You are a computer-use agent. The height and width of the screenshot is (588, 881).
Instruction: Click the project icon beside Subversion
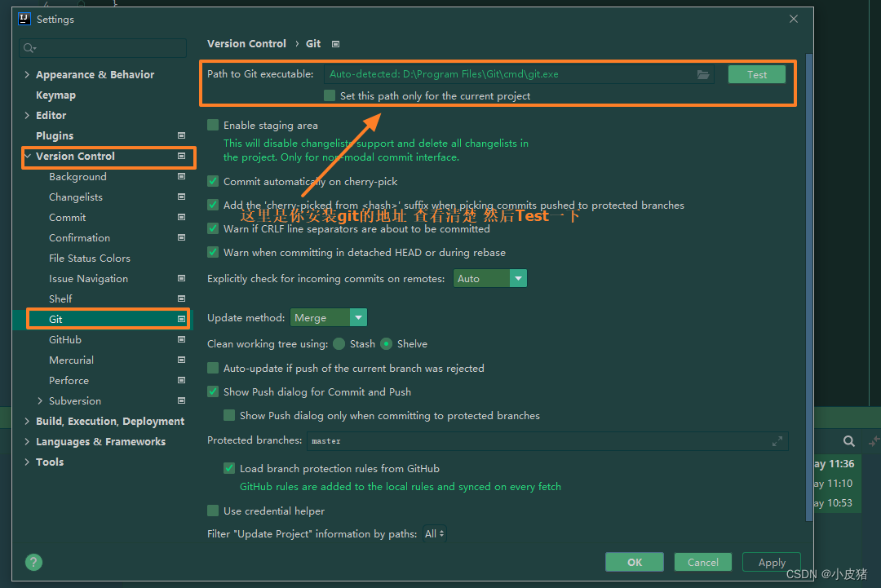coord(181,400)
